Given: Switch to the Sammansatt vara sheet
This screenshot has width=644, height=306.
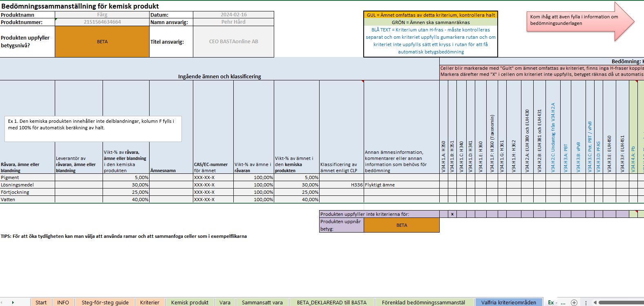Looking at the screenshot, I should click(262, 302).
